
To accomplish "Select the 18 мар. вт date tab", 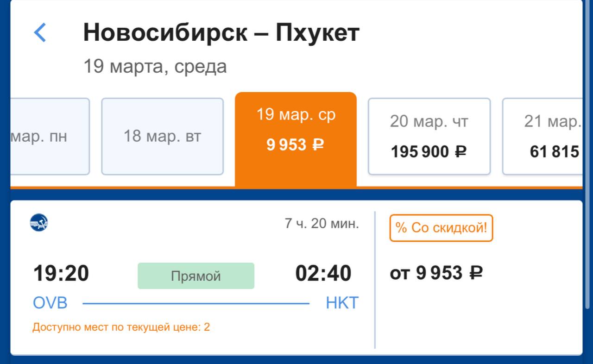I will click(x=162, y=137).
